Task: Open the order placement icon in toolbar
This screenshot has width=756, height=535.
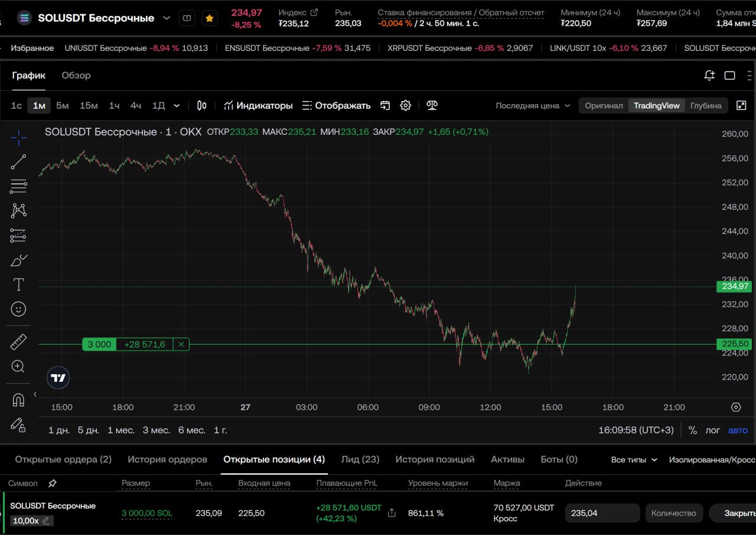Action: click(385, 105)
